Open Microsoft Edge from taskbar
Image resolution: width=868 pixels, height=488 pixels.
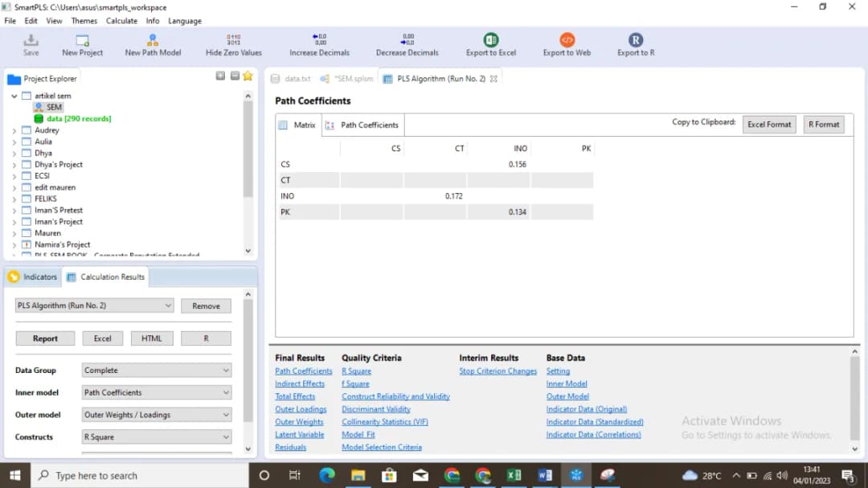tap(326, 475)
